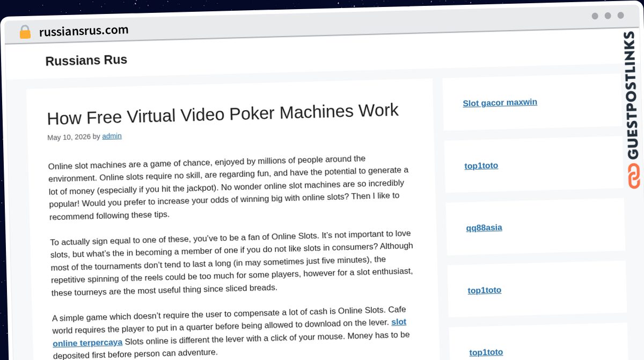Open the first top1toto sidebar link
The width and height of the screenshot is (644, 360).
pyautogui.click(x=481, y=165)
